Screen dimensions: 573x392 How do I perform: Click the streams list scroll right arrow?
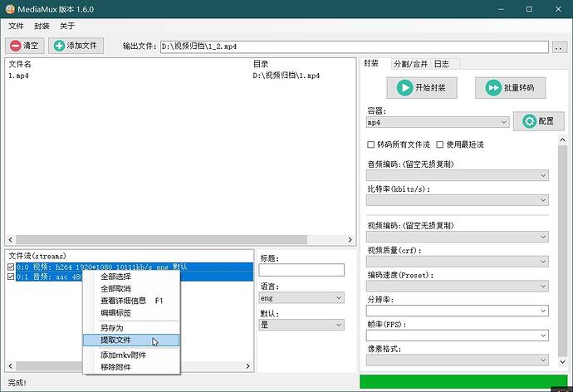(x=247, y=365)
